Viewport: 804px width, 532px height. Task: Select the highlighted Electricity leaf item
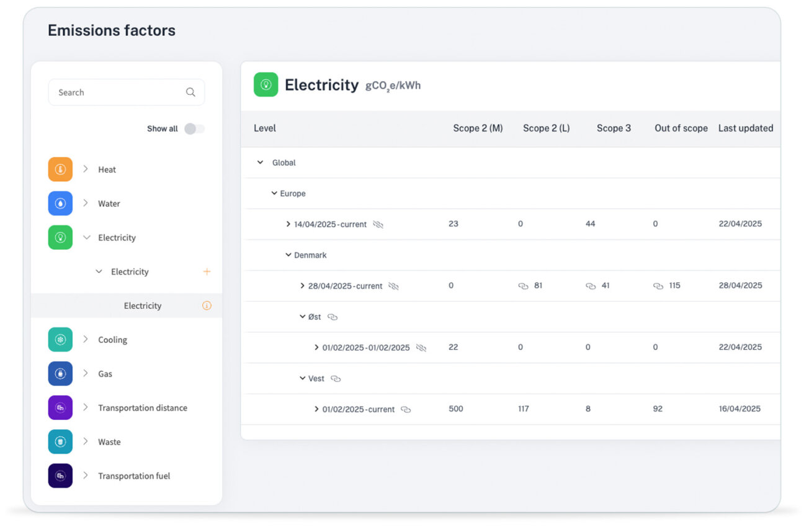click(142, 306)
